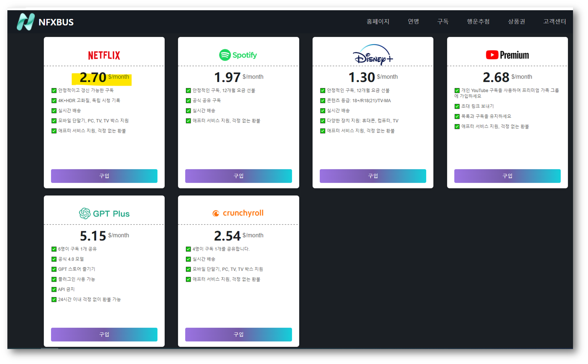The image size is (588, 364).
Task: Click checkmark beside 4명이 구독 1개를 공유합니다
Action: [x=188, y=249]
